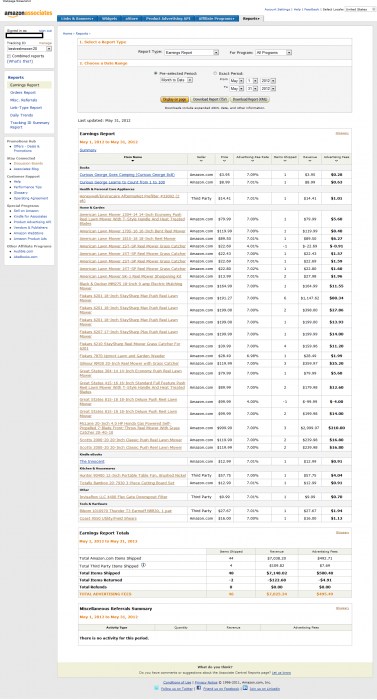
Task: Open the To day dropdown
Action: pyautogui.click(x=251, y=88)
